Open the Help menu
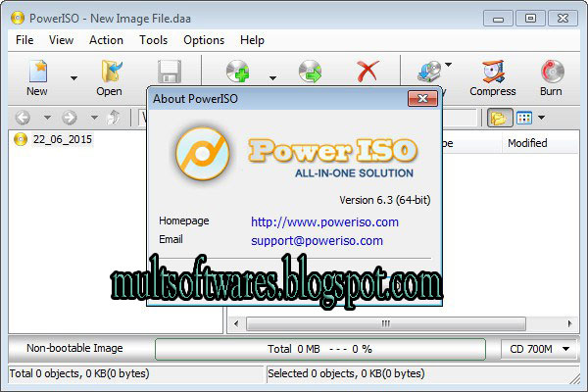This screenshot has width=588, height=392. (253, 40)
